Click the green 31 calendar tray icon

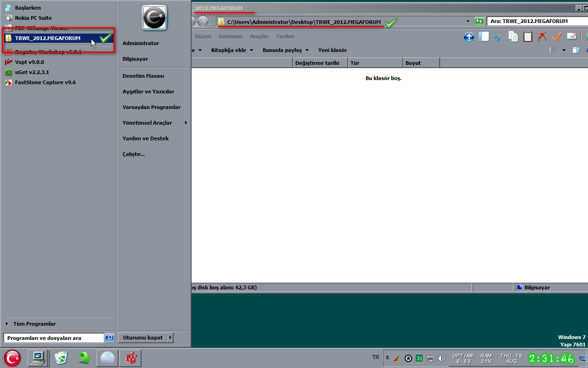pyautogui.click(x=419, y=358)
